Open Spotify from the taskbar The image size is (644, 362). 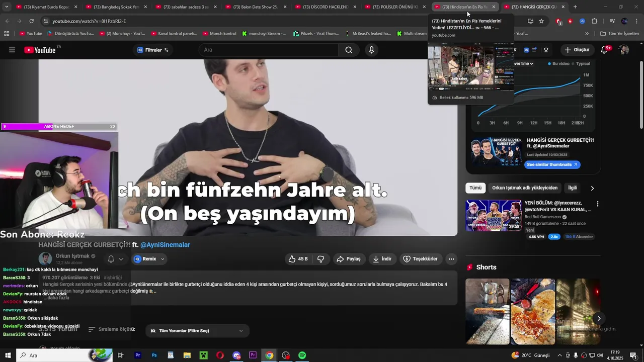point(302,355)
